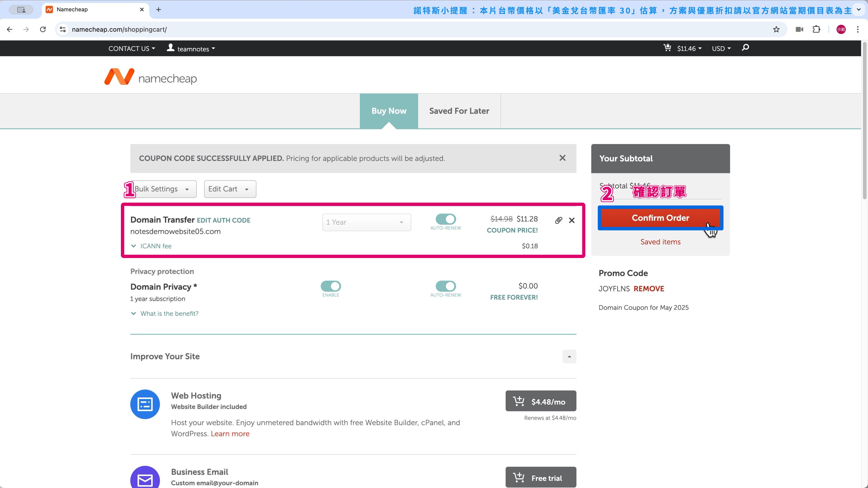Open the browser extensions puzzle icon
The image size is (868, 488).
816,29
